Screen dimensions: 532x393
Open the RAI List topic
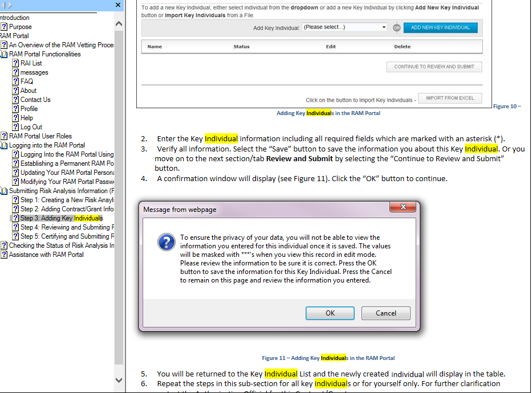(31, 63)
